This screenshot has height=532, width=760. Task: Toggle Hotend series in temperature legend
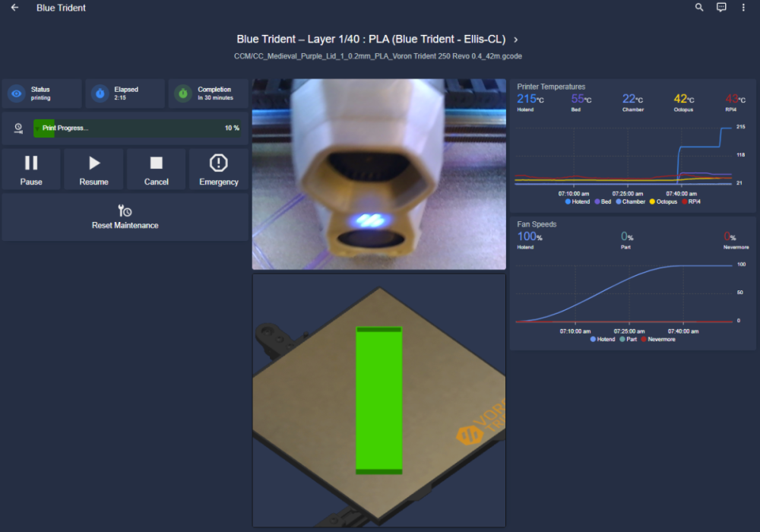[578, 201]
